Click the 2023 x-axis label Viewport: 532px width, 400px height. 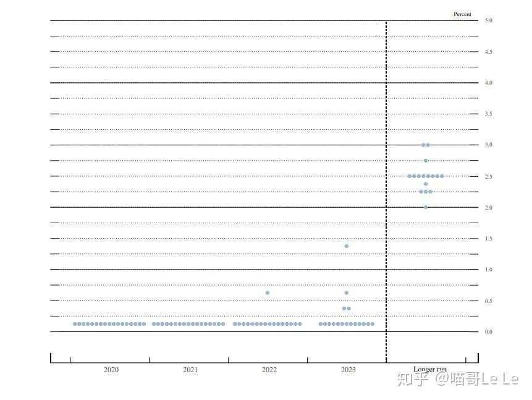pos(348,370)
